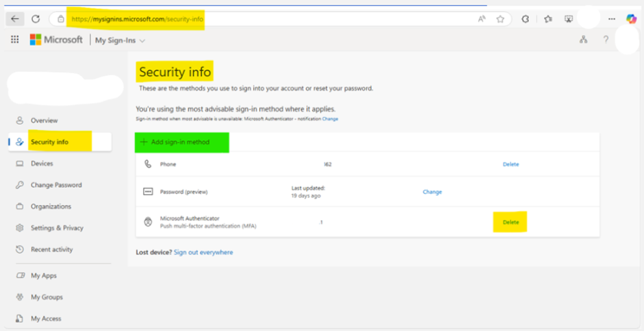Open Help question mark icon
Screen dimensions: 644x331
[x=606, y=40]
